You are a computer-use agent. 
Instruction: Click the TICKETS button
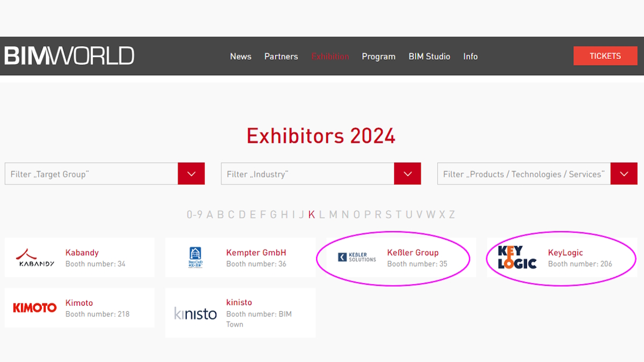point(605,56)
